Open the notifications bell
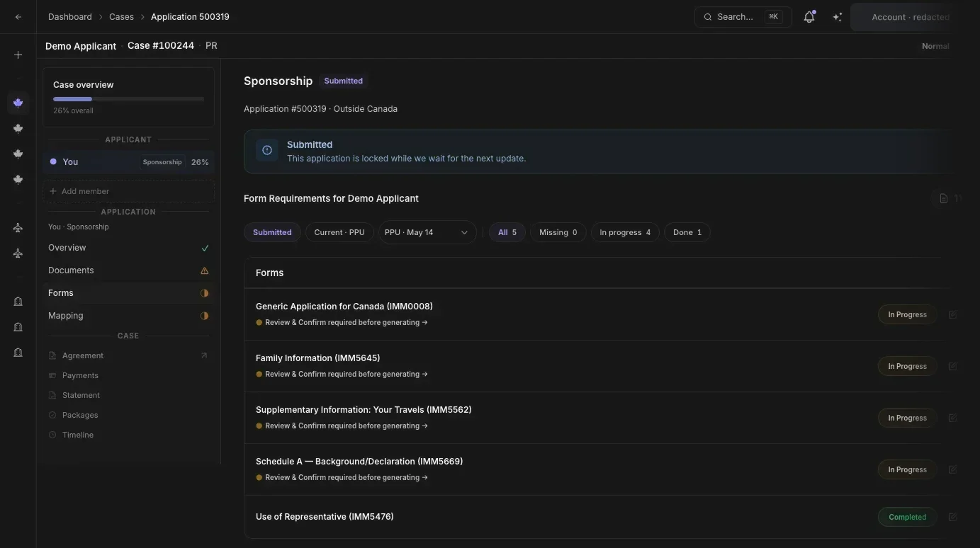This screenshot has width=980, height=548. (809, 17)
